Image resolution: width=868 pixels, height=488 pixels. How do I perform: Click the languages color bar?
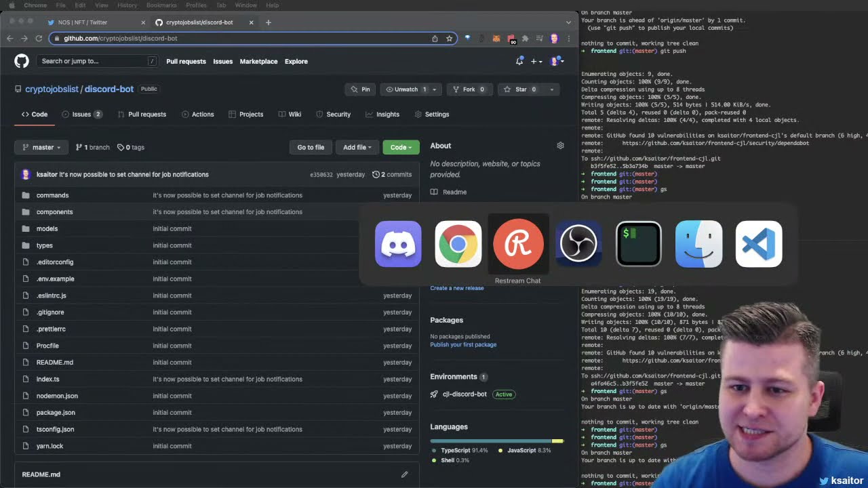click(497, 441)
